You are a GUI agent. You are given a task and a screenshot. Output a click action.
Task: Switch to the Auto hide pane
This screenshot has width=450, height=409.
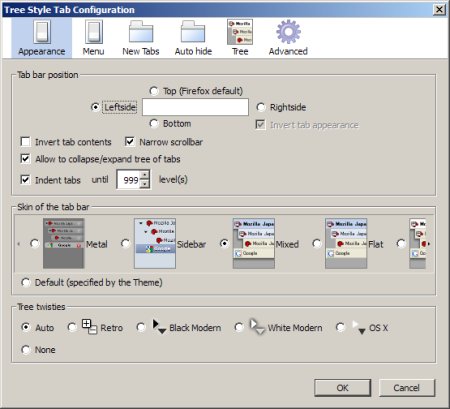[x=193, y=38]
